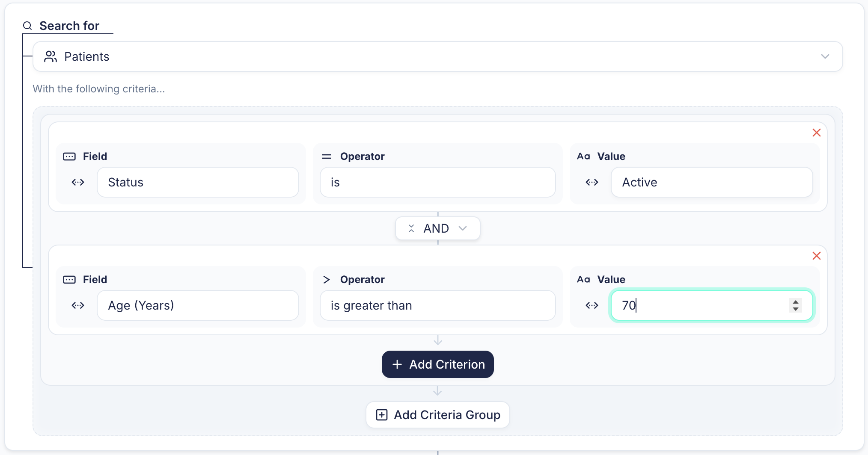The image size is (868, 455).
Task: Open the 'is' operator selector
Action: click(x=437, y=182)
